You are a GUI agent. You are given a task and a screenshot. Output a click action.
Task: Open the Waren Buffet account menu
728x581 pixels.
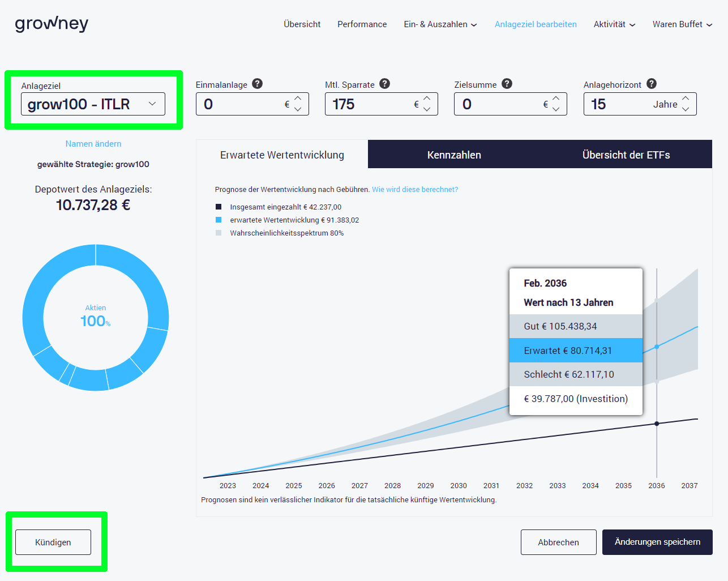pos(682,24)
